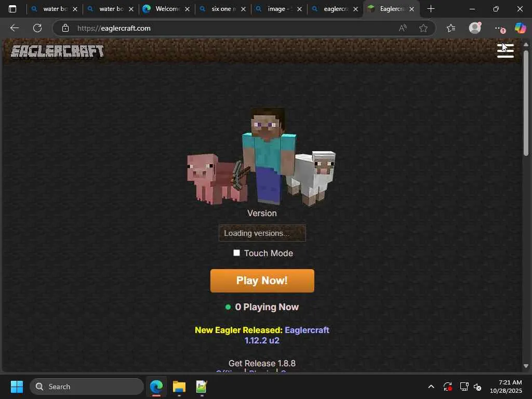This screenshot has width=532, height=399.
Task: Refresh the page with the reload icon
Action: click(x=37, y=28)
